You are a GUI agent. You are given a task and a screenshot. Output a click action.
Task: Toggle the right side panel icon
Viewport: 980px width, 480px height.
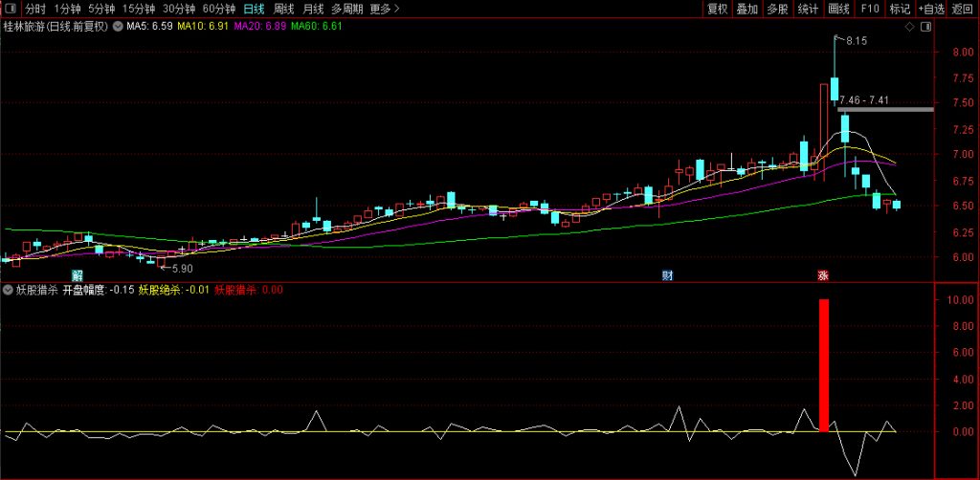(x=925, y=27)
